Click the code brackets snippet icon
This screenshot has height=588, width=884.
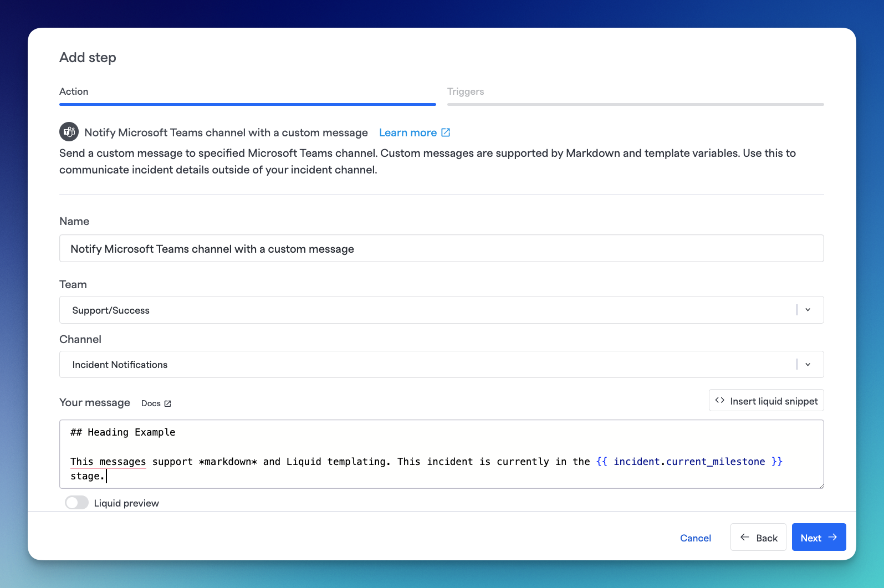(x=720, y=400)
